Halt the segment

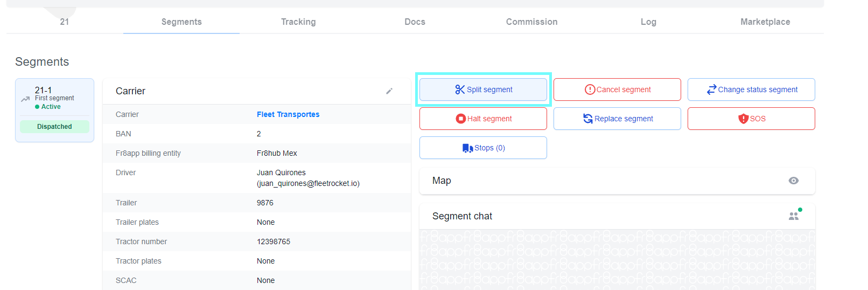click(483, 119)
